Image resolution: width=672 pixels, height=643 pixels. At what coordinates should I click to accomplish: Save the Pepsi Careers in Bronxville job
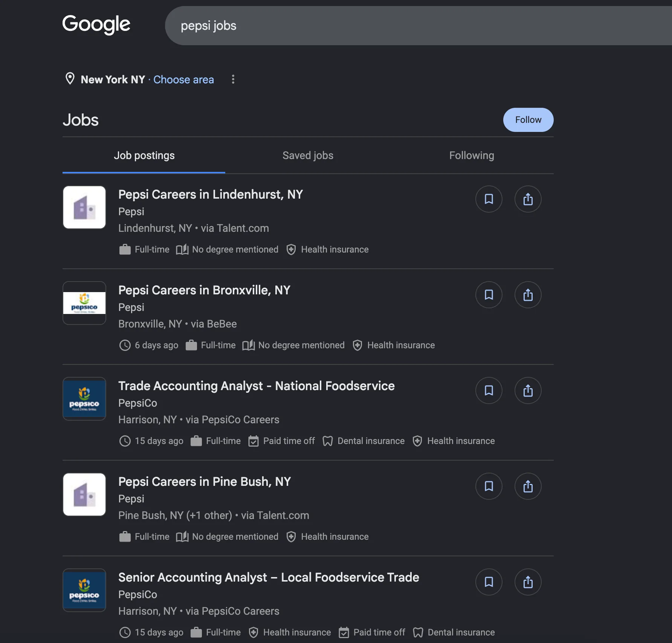click(489, 295)
